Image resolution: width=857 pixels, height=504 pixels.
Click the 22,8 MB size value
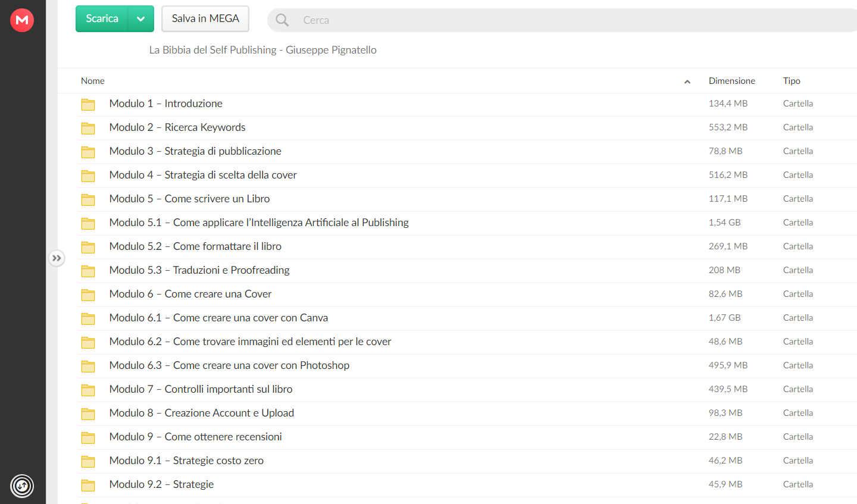coord(725,437)
